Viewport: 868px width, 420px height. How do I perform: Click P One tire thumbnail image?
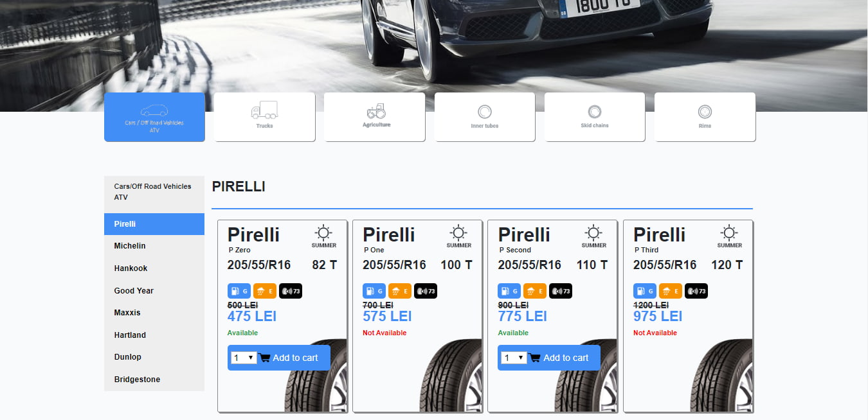(x=449, y=376)
